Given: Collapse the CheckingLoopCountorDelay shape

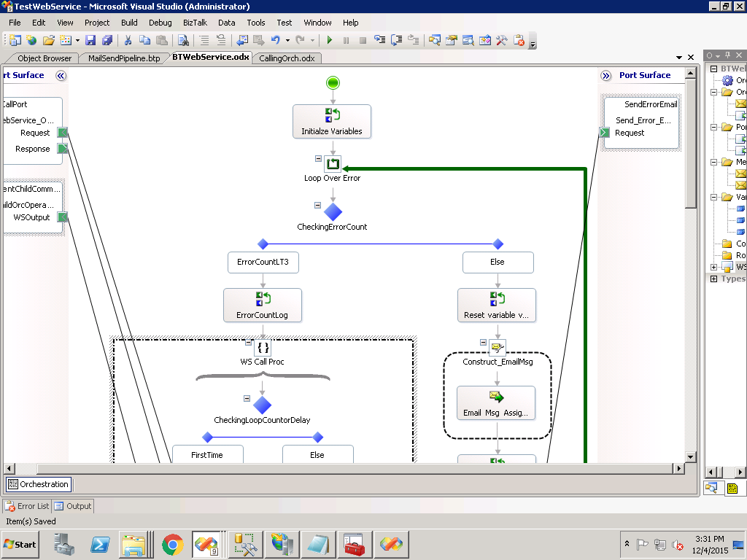Looking at the screenshot, I should coord(247,399).
